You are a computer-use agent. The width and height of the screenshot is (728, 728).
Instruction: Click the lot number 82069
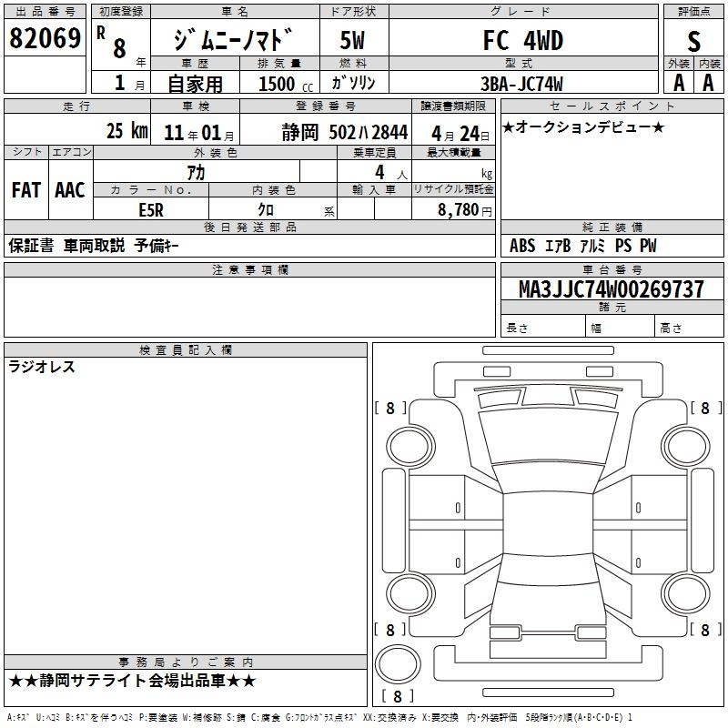point(45,39)
